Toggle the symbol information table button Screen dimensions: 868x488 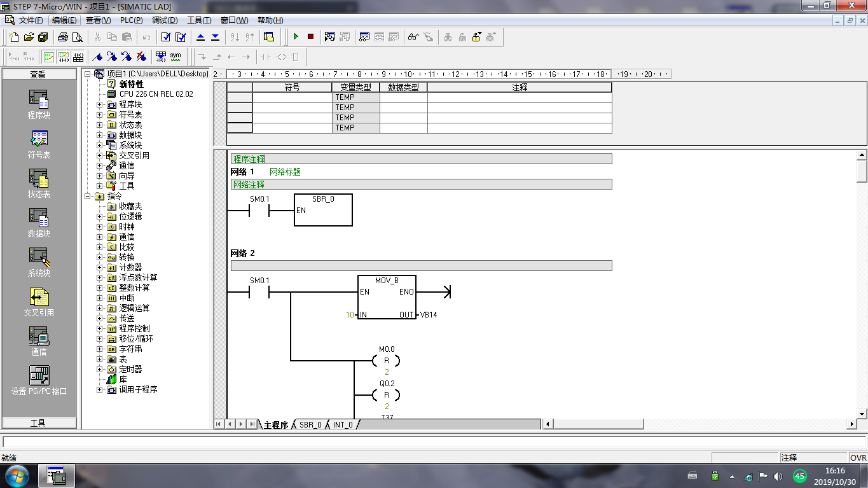78,57
